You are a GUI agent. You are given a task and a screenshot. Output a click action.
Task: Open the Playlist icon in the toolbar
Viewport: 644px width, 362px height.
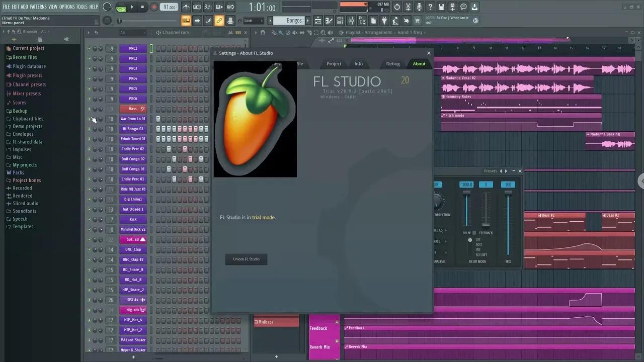[317, 21]
